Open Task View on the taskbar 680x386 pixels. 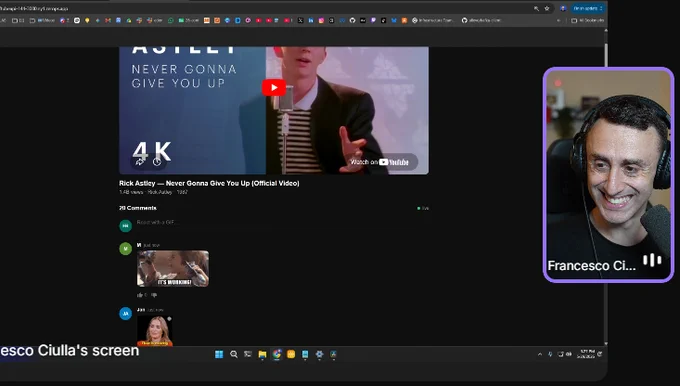tap(248, 354)
